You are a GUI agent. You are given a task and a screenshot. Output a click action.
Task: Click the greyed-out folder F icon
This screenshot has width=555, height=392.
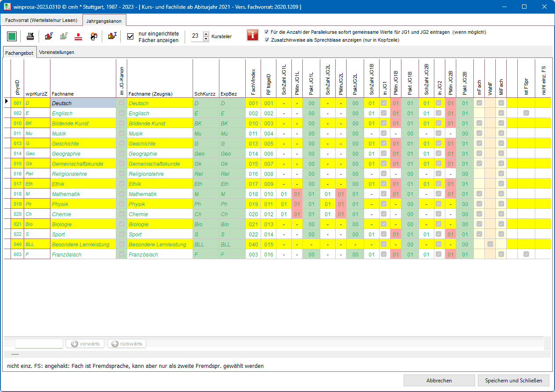click(x=64, y=36)
